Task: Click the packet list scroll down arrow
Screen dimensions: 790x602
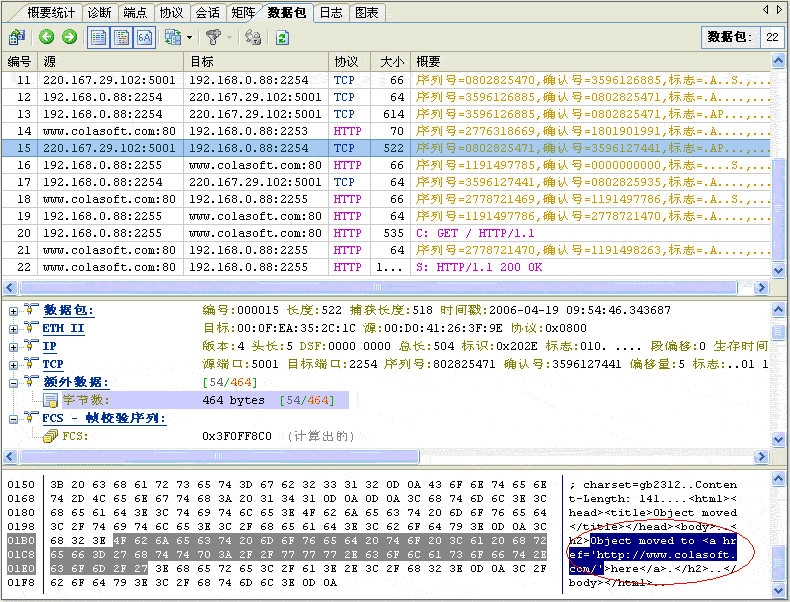Action: click(x=778, y=270)
